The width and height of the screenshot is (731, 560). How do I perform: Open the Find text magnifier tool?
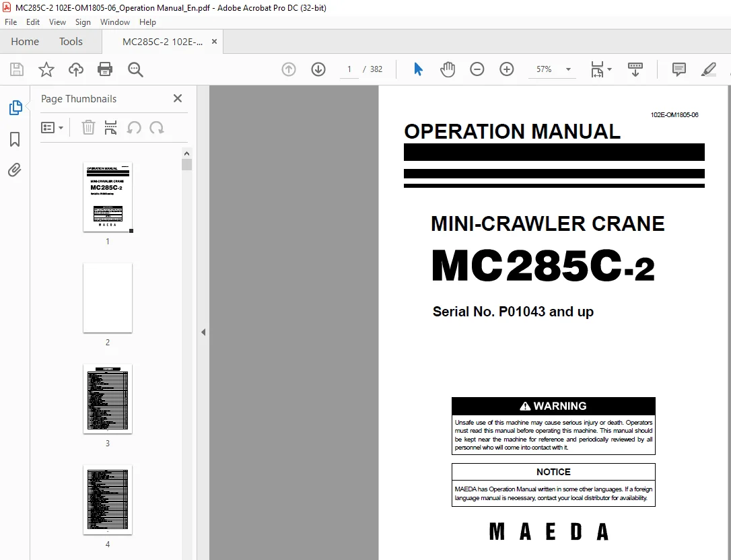[135, 69]
